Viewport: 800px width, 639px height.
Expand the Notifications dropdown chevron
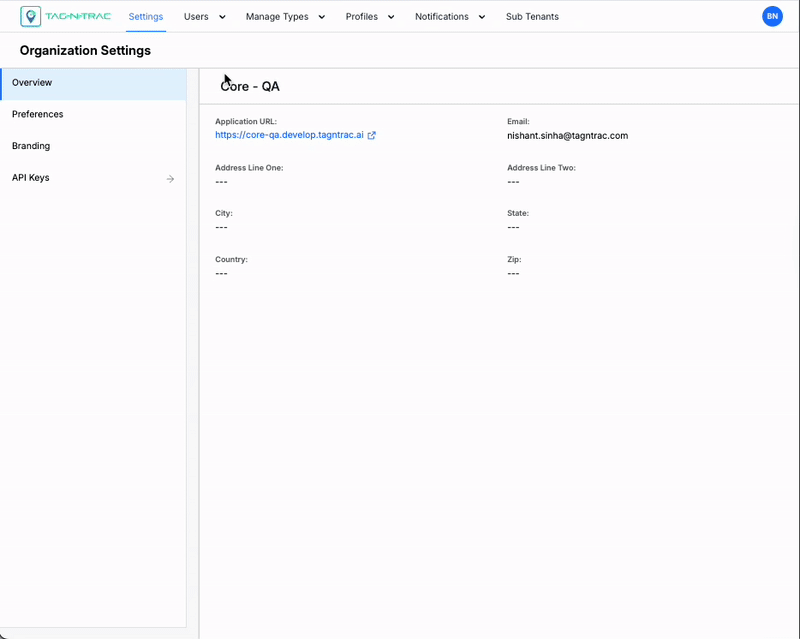point(482,17)
